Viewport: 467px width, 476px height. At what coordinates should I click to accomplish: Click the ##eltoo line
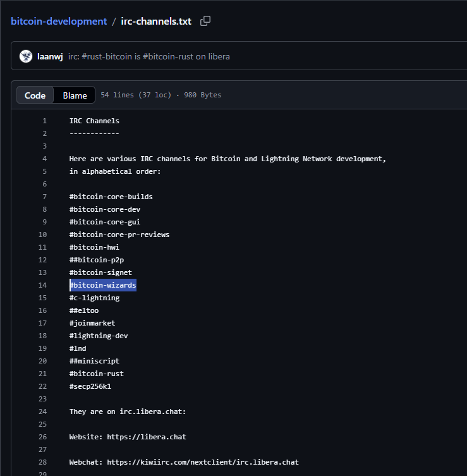84,310
